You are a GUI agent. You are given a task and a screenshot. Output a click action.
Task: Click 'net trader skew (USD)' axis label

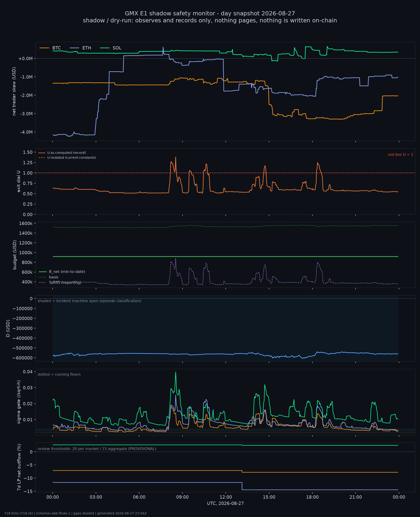14,91
